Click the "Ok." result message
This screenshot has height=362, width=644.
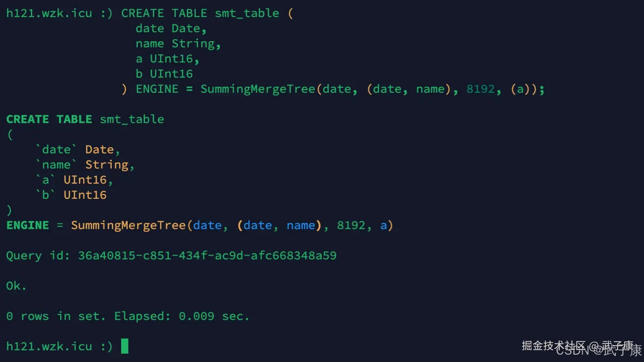coord(16,286)
